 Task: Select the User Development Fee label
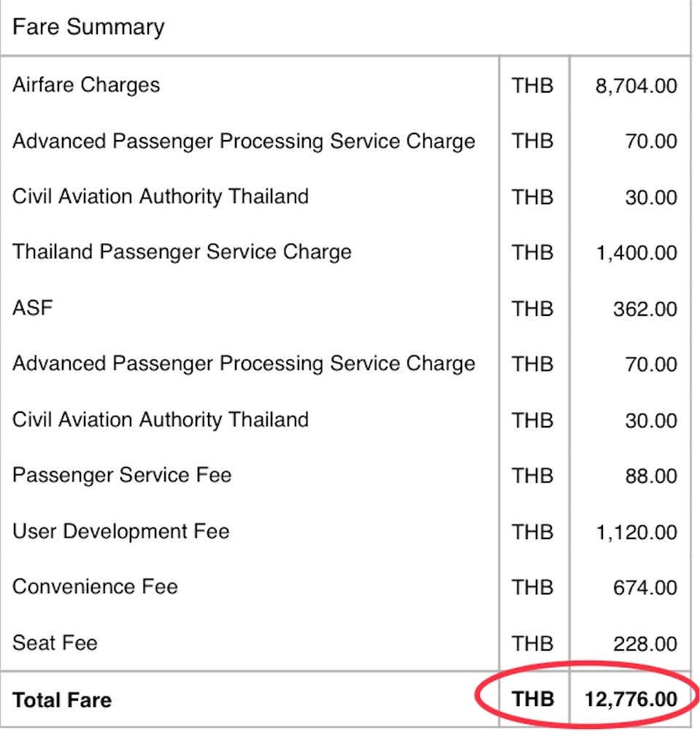(x=121, y=531)
